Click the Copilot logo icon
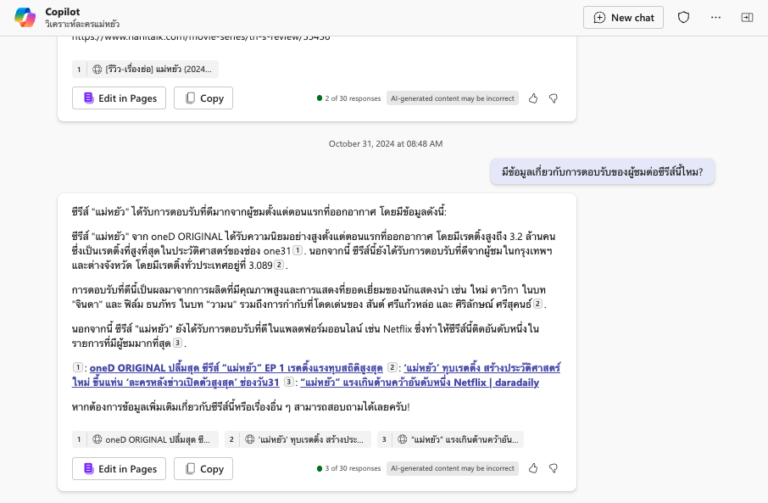This screenshot has width=768, height=503. 24,17
